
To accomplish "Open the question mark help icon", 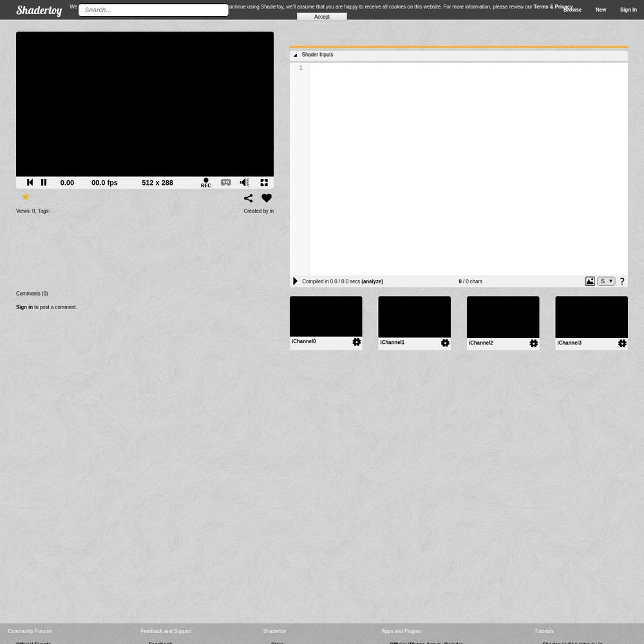I will pyautogui.click(x=622, y=281).
